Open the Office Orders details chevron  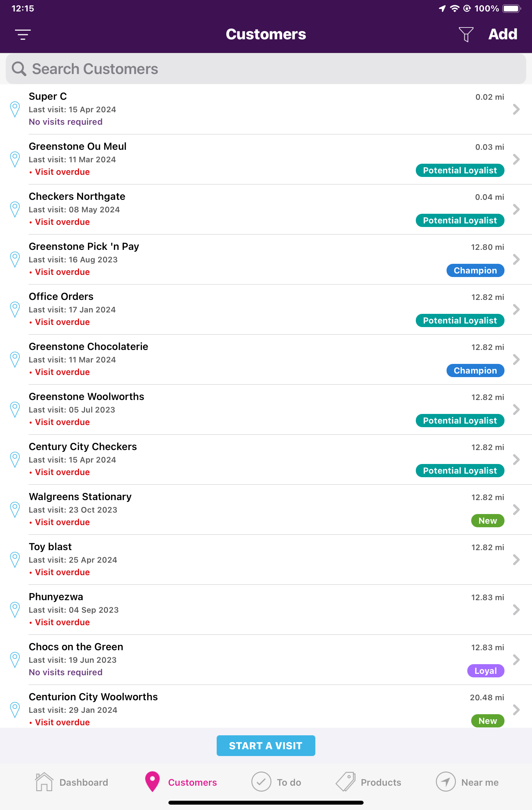(x=516, y=309)
